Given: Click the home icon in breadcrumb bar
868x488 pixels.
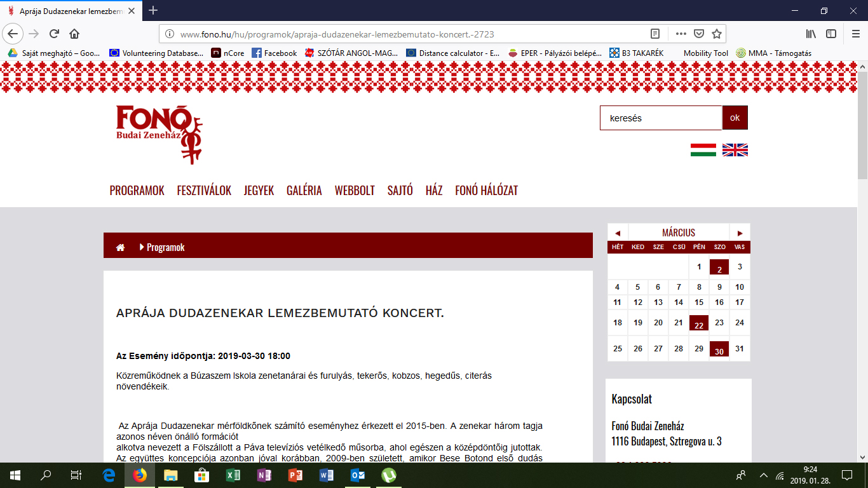Looking at the screenshot, I should point(120,248).
